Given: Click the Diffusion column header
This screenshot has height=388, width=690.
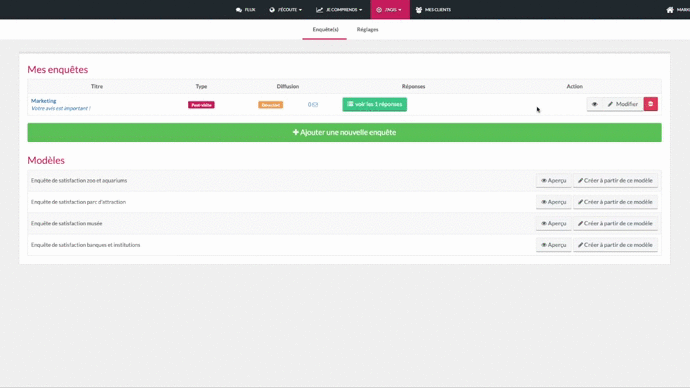Looking at the screenshot, I should pyautogui.click(x=288, y=87).
